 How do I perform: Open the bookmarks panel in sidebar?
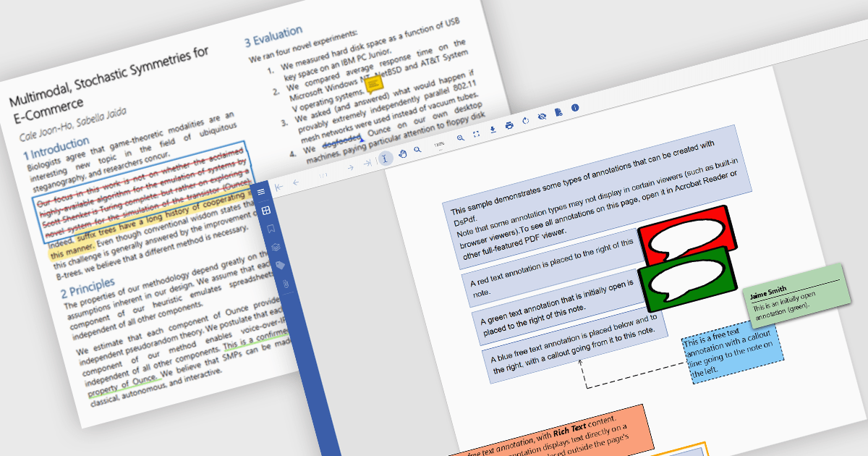tap(271, 229)
